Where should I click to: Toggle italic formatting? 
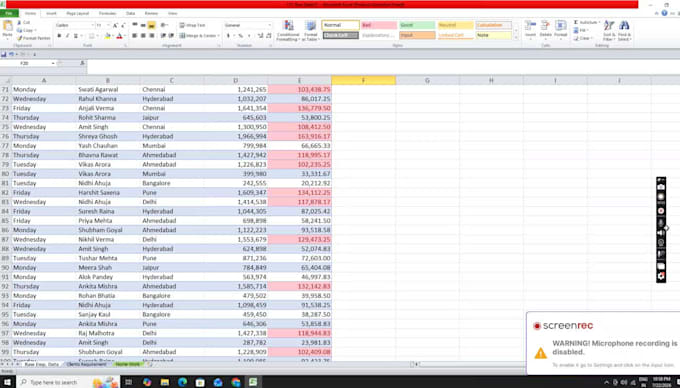point(67,36)
